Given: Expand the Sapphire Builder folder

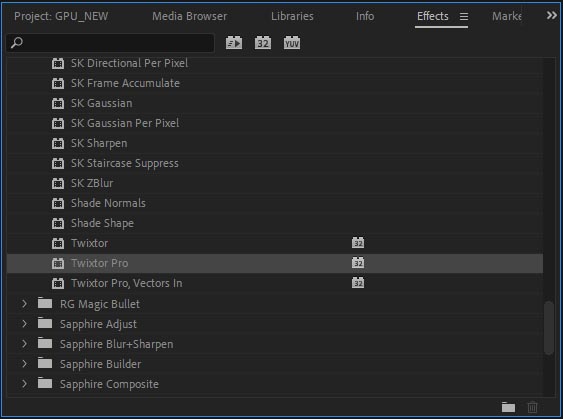Looking at the screenshot, I should coord(24,364).
